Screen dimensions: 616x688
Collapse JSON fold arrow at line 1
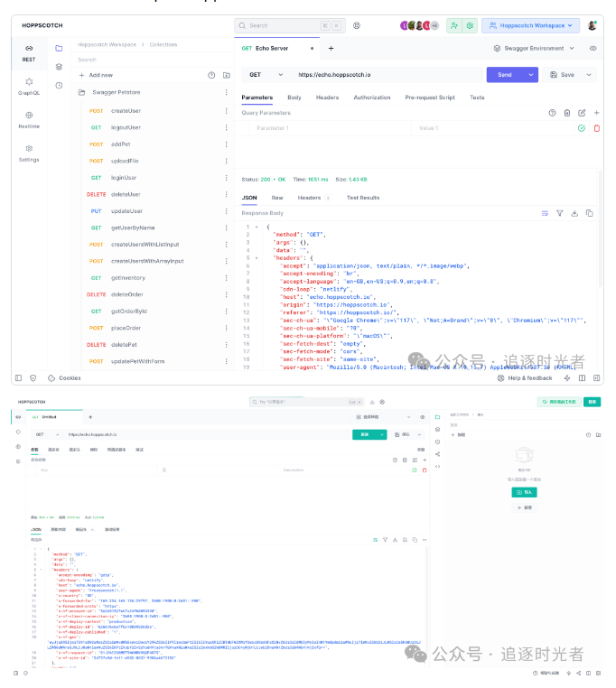pos(257,227)
